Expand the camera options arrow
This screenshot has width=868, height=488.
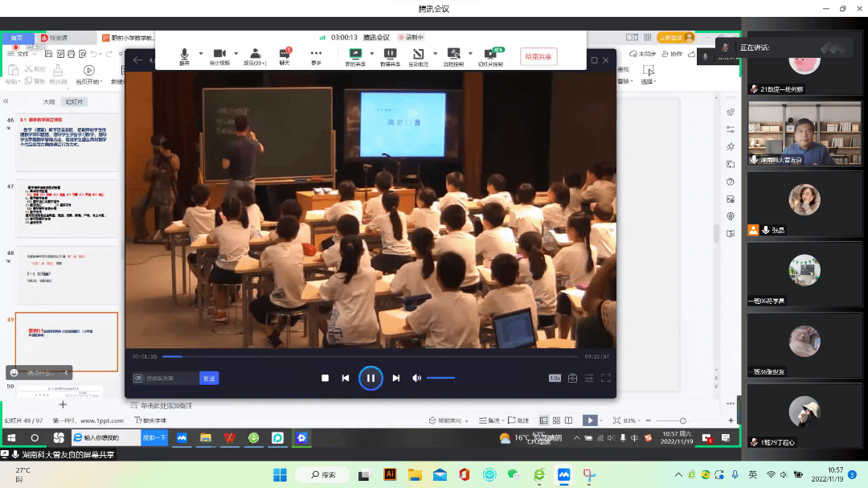(235, 54)
